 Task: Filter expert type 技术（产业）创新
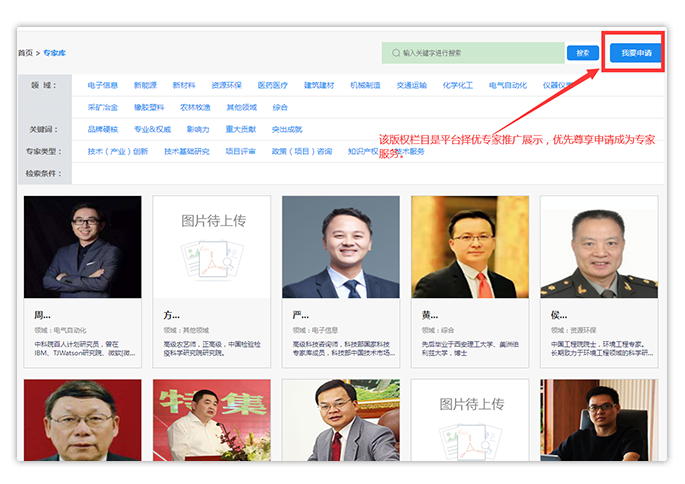(118, 152)
